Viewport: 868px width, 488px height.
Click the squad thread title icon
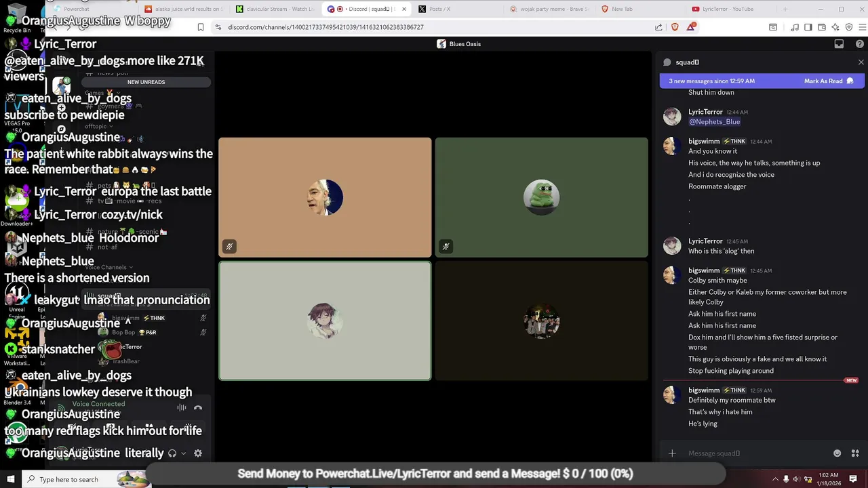pyautogui.click(x=667, y=62)
